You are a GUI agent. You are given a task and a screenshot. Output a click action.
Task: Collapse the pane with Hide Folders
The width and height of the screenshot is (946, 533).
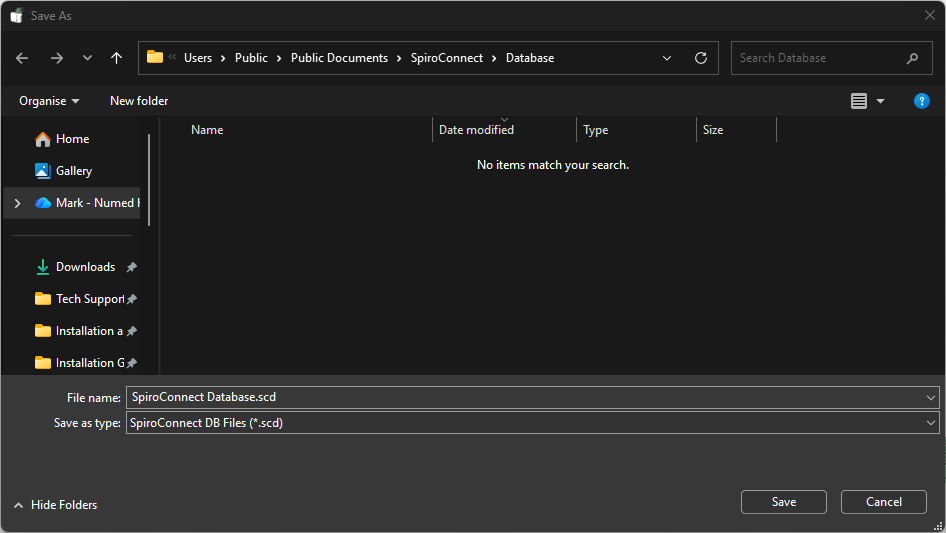(56, 505)
